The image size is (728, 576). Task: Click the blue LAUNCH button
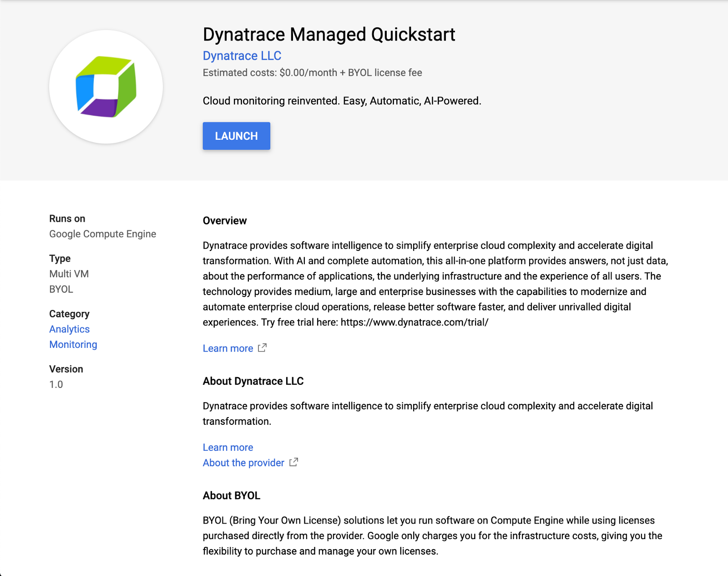click(236, 136)
